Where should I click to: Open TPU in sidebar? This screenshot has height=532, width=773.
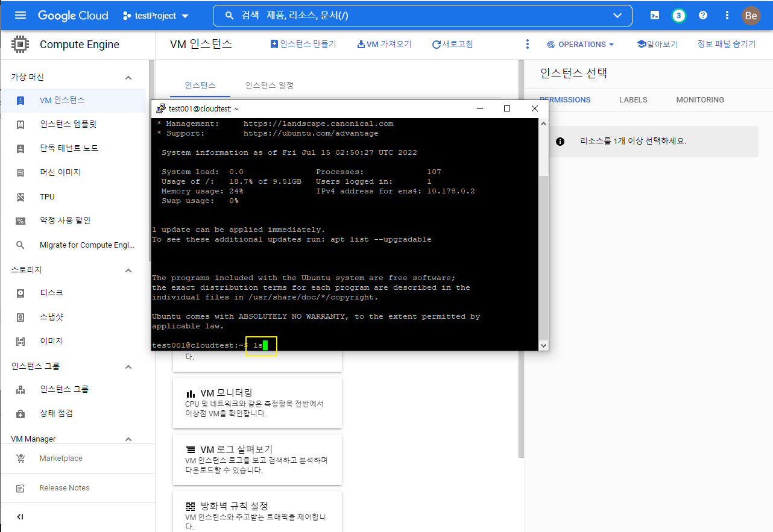pyautogui.click(x=73, y=197)
